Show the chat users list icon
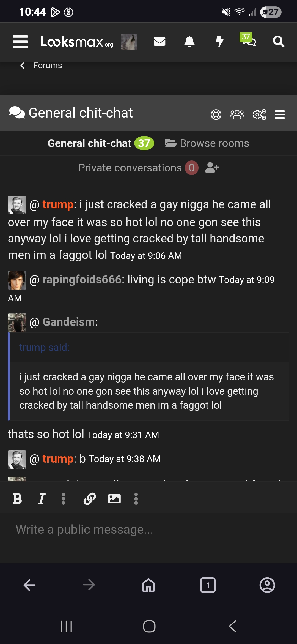Viewport: 297px width, 644px height. 237,114
